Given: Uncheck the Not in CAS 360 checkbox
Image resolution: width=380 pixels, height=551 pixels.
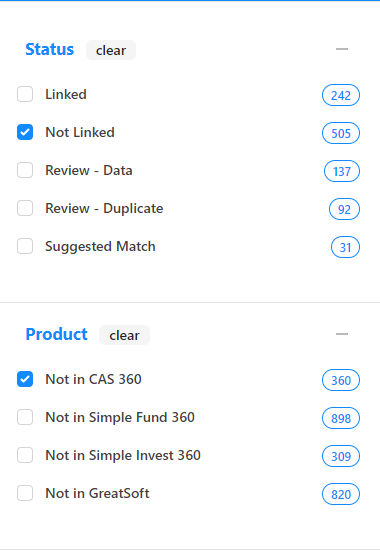Looking at the screenshot, I should 25,379.
